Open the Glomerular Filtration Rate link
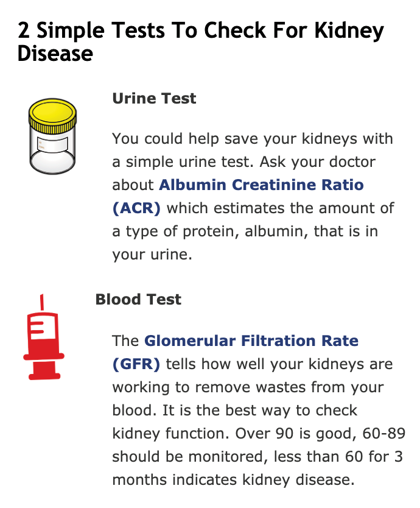Screen dimensions: 420x508 251,341
